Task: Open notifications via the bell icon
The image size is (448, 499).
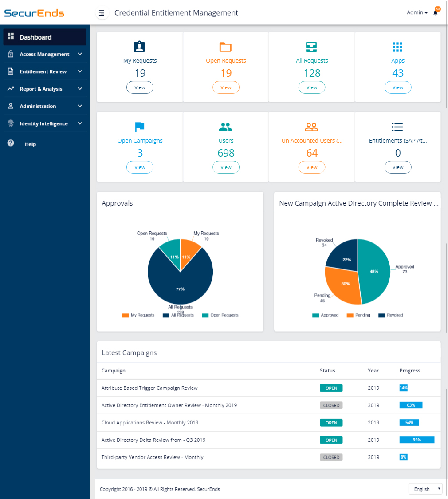Action: 435,12
